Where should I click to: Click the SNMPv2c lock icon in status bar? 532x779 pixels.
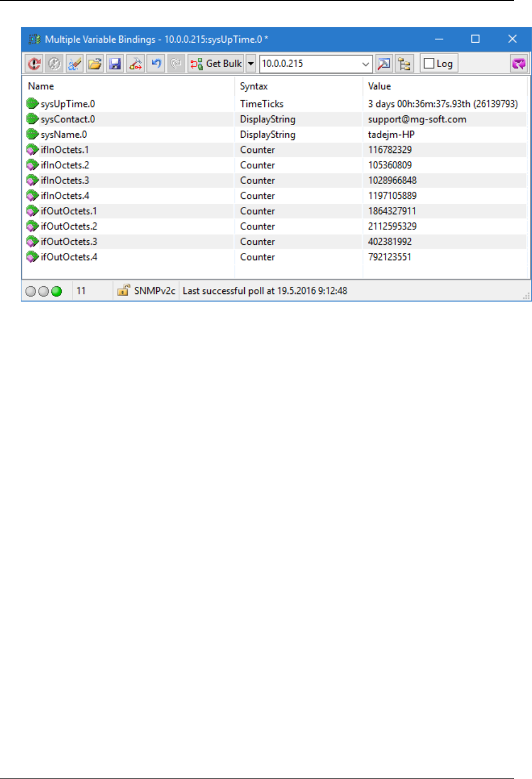click(124, 290)
